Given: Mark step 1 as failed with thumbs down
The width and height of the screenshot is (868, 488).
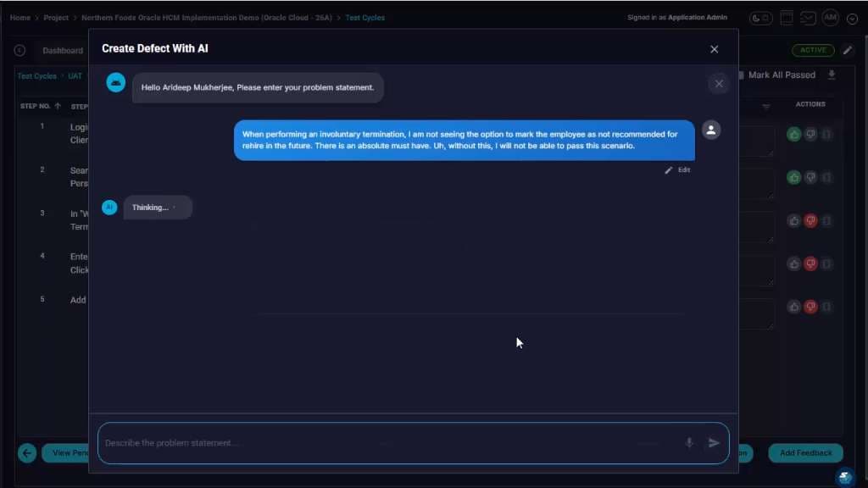Looking at the screenshot, I should (x=810, y=134).
